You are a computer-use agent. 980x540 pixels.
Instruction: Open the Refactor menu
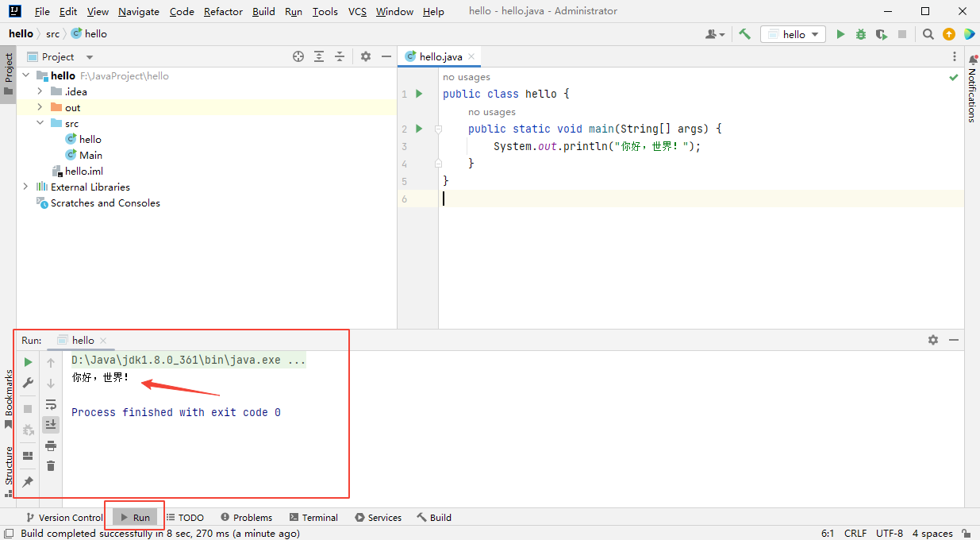click(223, 11)
